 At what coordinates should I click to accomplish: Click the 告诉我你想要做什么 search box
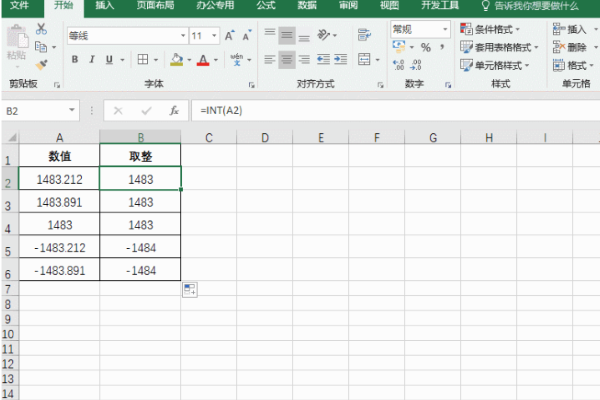[530, 5]
